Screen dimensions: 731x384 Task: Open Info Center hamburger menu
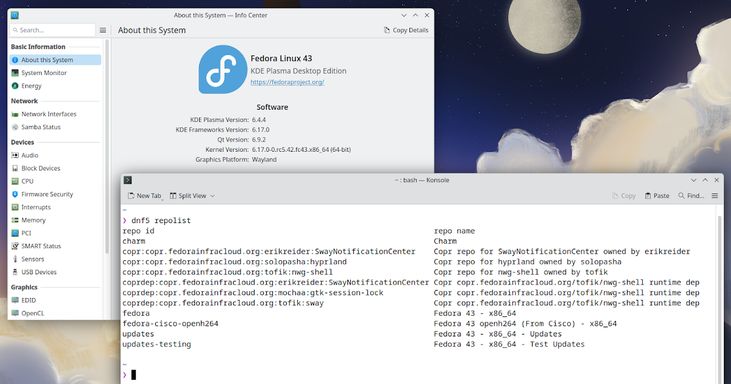tap(103, 30)
